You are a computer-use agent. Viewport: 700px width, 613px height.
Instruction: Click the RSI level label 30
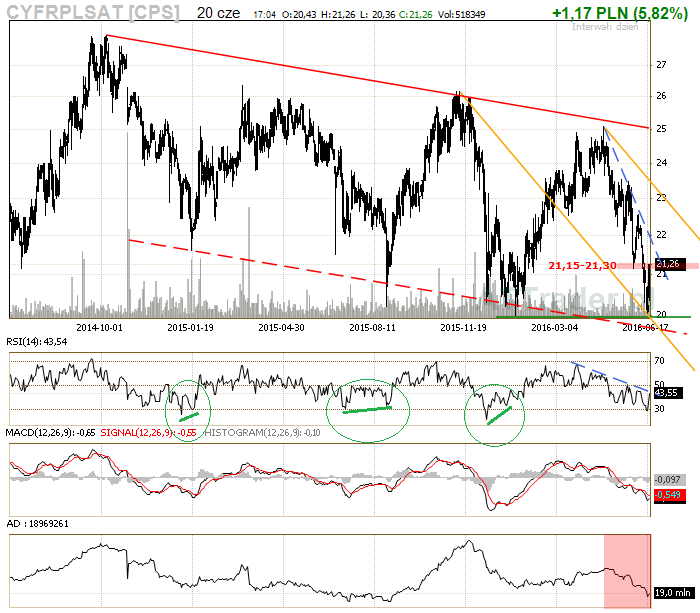pos(659,408)
